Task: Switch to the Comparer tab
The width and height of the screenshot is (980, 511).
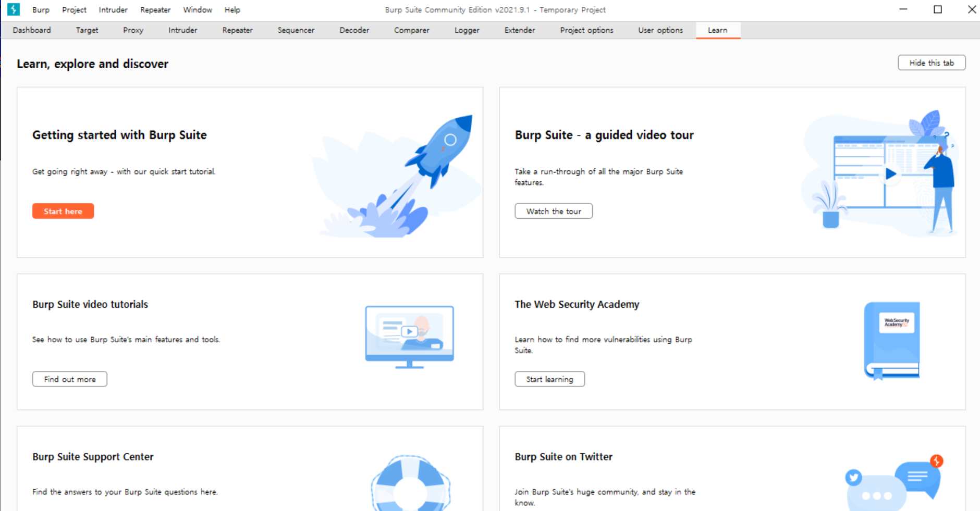Action: point(412,30)
